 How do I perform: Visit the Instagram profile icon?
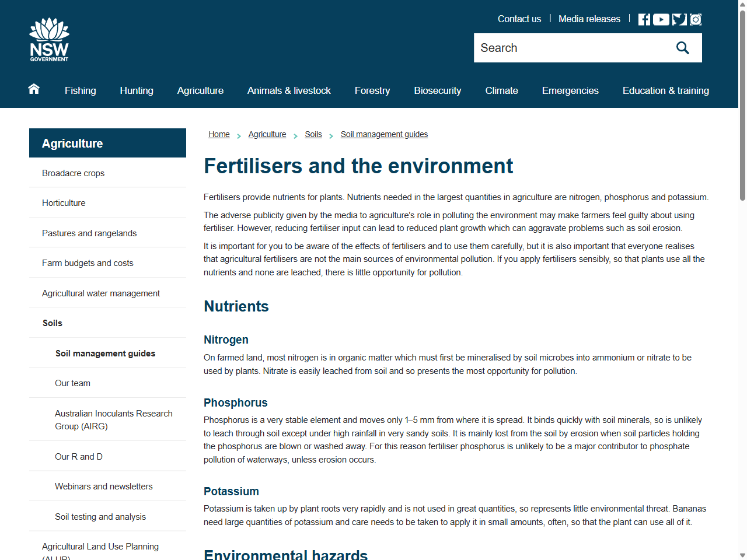[695, 19]
